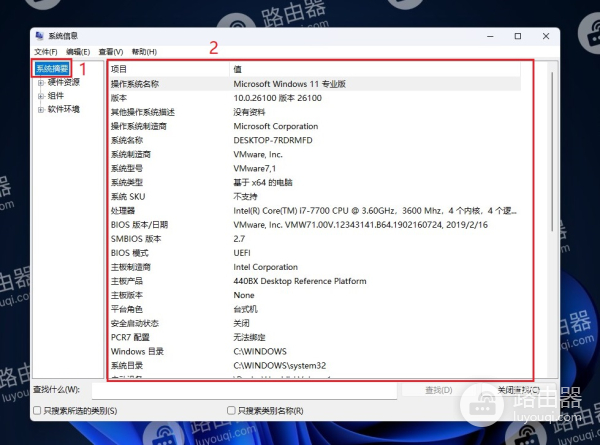Select the DESKTOP-7RDRMFD value

click(273, 140)
